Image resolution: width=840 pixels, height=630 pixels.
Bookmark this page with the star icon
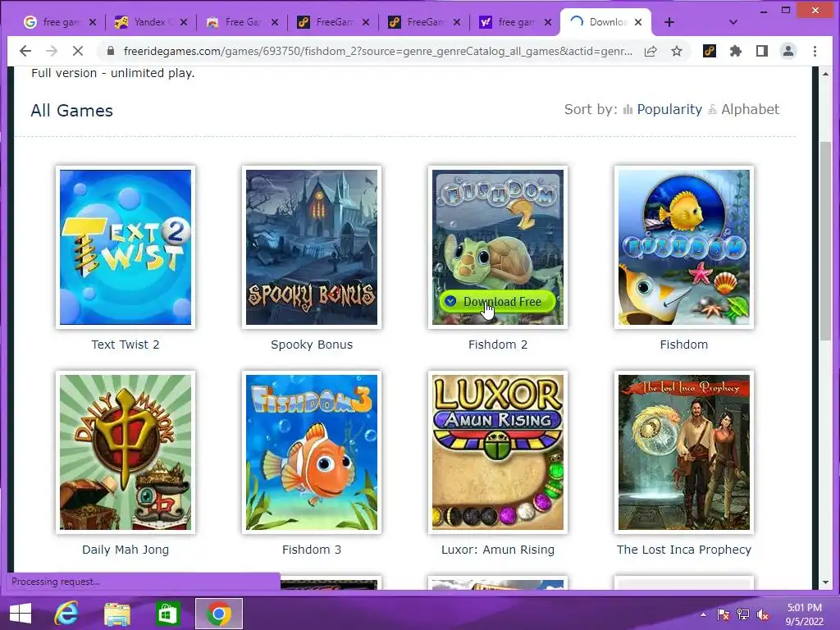pos(677,51)
